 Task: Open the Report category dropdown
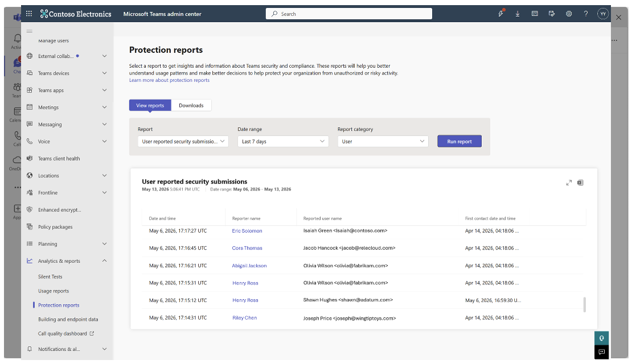coord(383,141)
